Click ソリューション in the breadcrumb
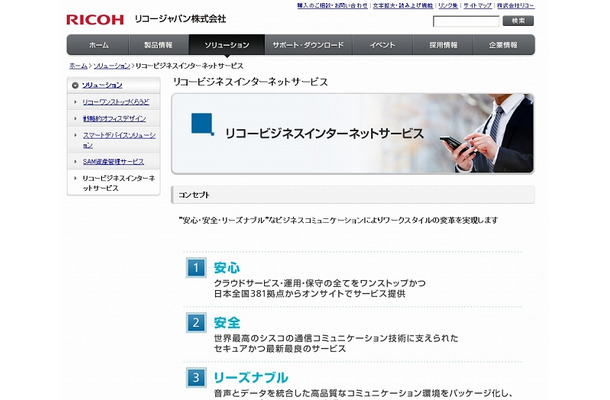This screenshot has height=400, width=610. pyautogui.click(x=112, y=66)
